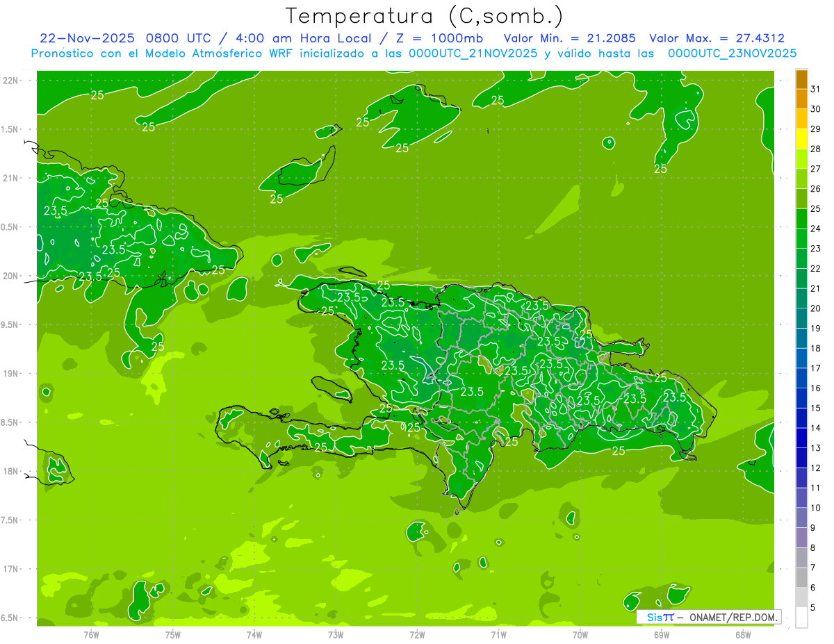Click longitude label "74W"
Viewport: 834px width, 644px height.
(x=254, y=635)
